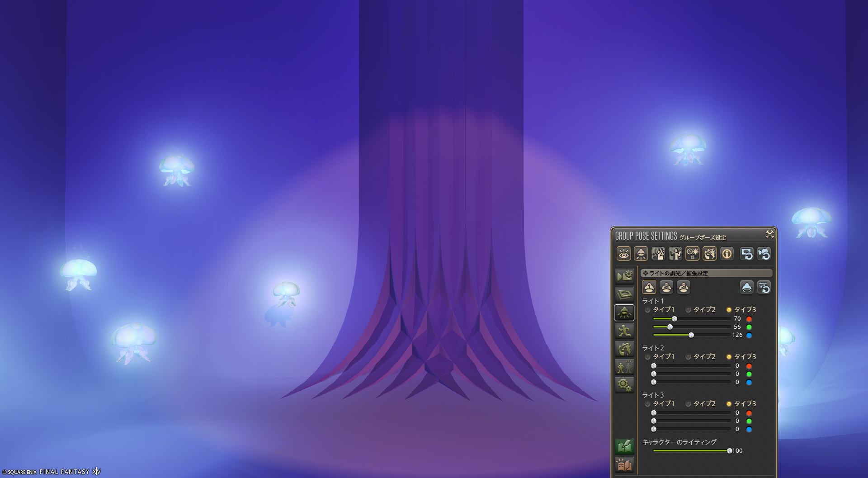Select the lamp button numbered 3
Image resolution: width=868 pixels, height=478 pixels.
pos(684,287)
